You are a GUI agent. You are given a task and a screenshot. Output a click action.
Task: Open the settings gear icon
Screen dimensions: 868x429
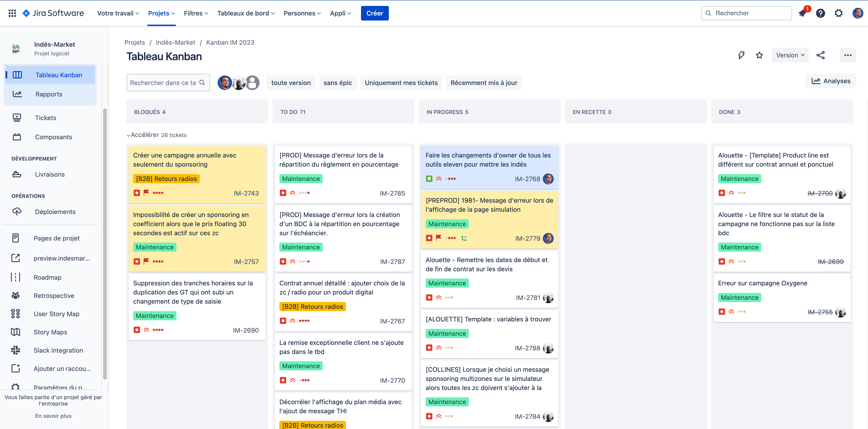[839, 13]
